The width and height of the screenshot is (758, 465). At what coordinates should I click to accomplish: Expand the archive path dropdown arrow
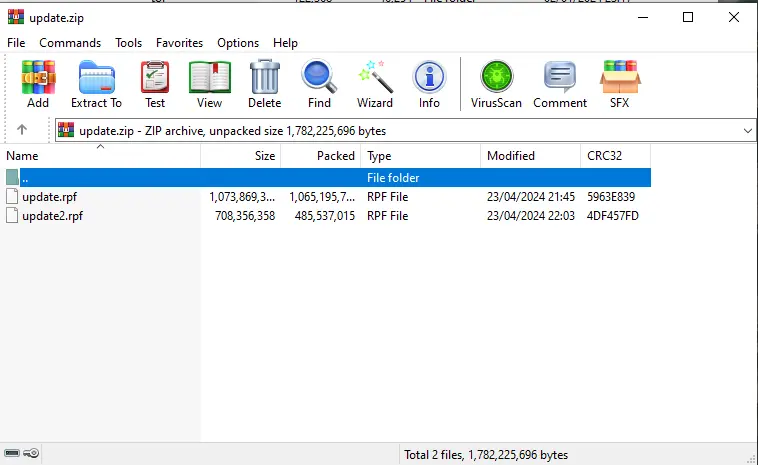(747, 131)
